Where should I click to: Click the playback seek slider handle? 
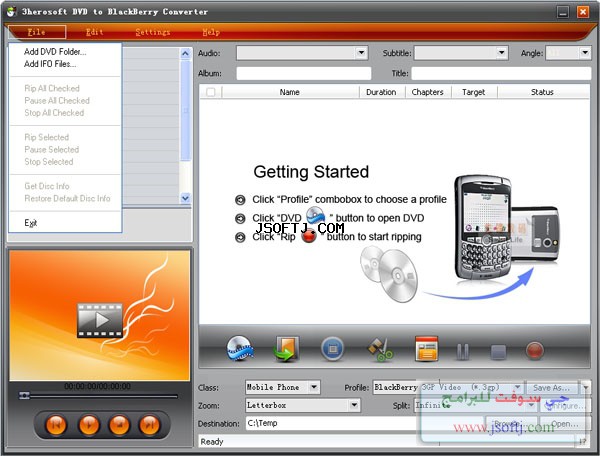[24, 396]
